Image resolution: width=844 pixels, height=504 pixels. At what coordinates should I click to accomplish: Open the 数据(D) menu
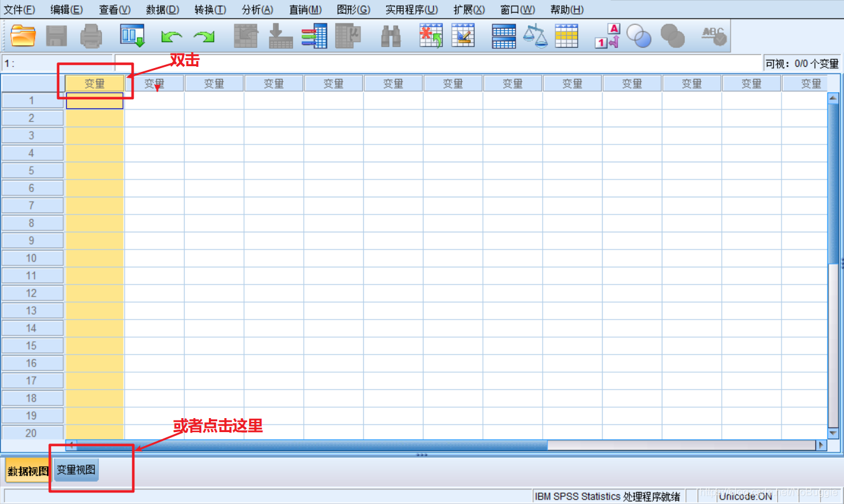(x=162, y=10)
